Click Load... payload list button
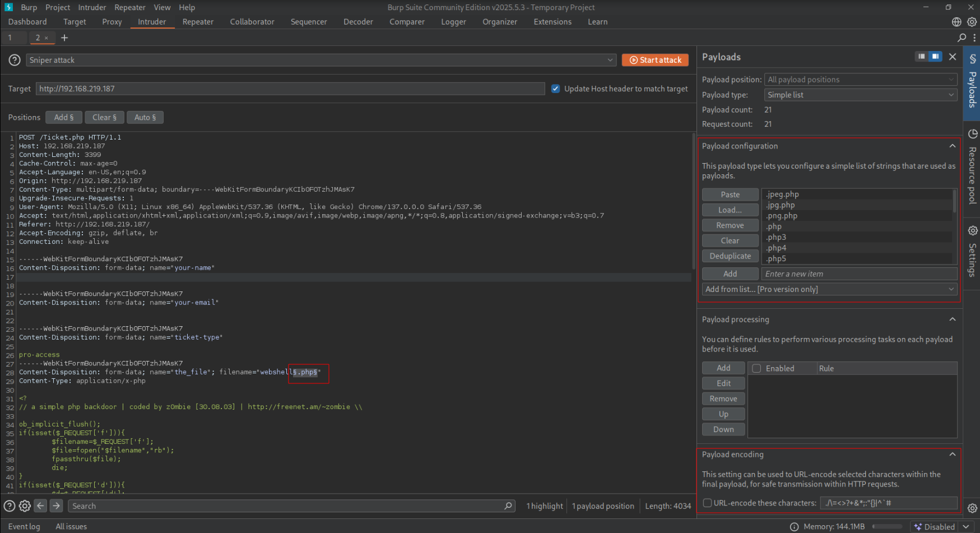This screenshot has height=533, width=980. pyautogui.click(x=730, y=210)
